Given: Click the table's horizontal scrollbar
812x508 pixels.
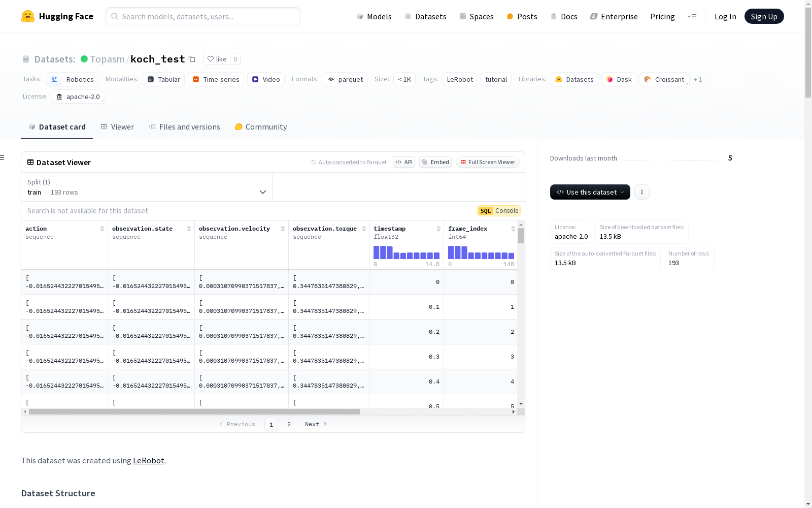Looking at the screenshot, I should (x=194, y=411).
